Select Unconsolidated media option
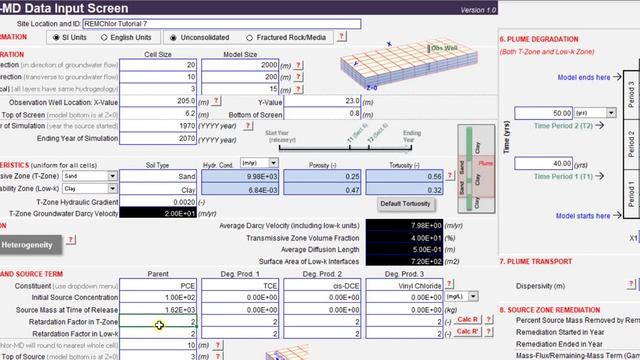This screenshot has height=360, width=640. [173, 38]
